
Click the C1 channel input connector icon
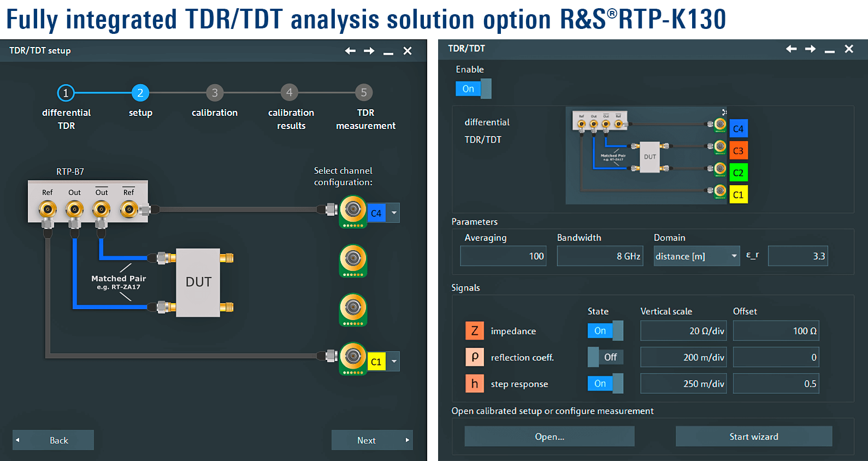[x=353, y=359]
